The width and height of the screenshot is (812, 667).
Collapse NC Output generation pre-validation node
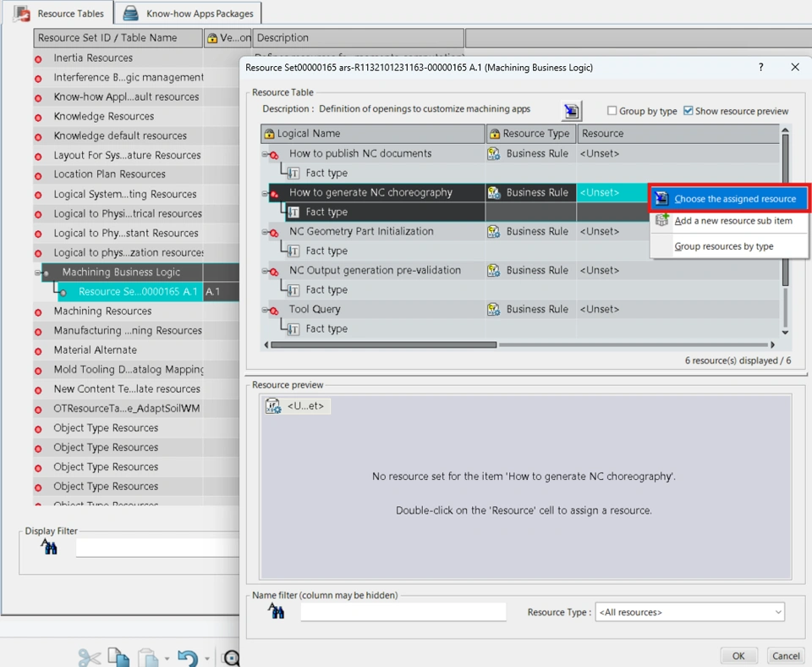[265, 271]
